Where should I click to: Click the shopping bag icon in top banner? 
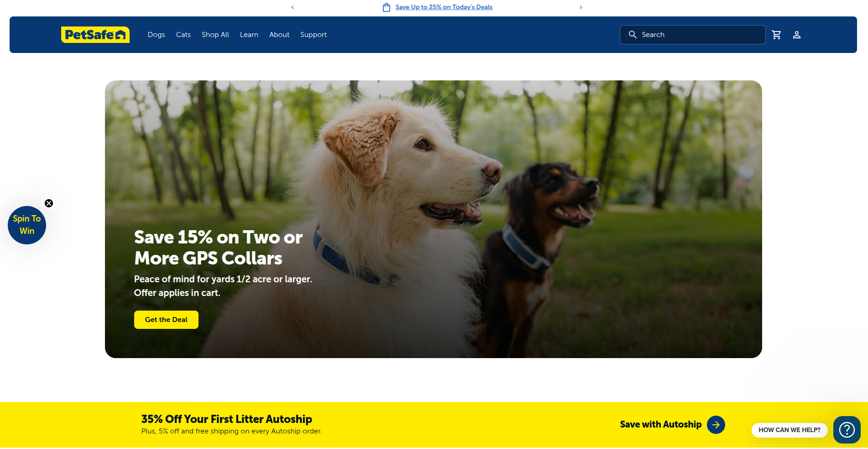tap(387, 7)
